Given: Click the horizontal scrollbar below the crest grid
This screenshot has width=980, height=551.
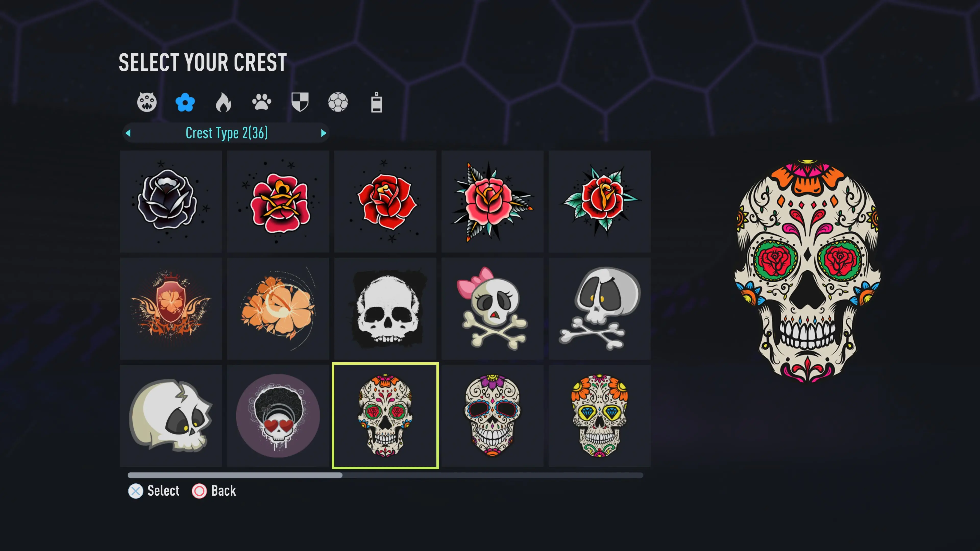Looking at the screenshot, I should click(x=385, y=475).
